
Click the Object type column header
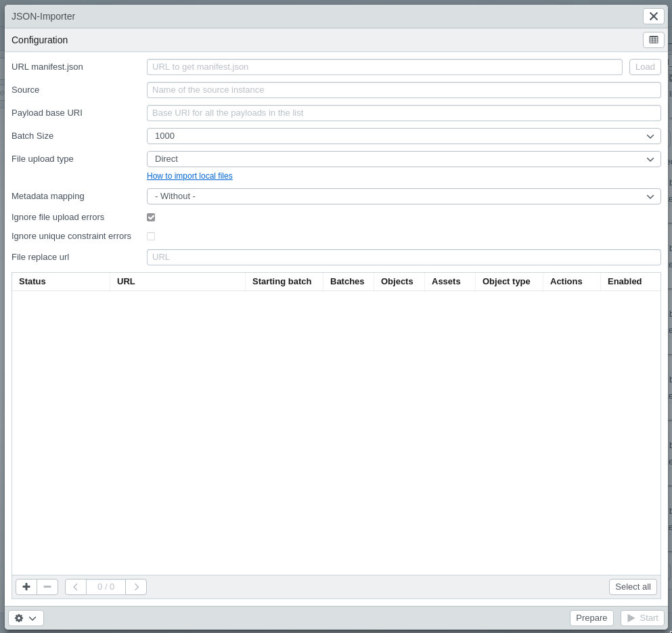tap(509, 282)
